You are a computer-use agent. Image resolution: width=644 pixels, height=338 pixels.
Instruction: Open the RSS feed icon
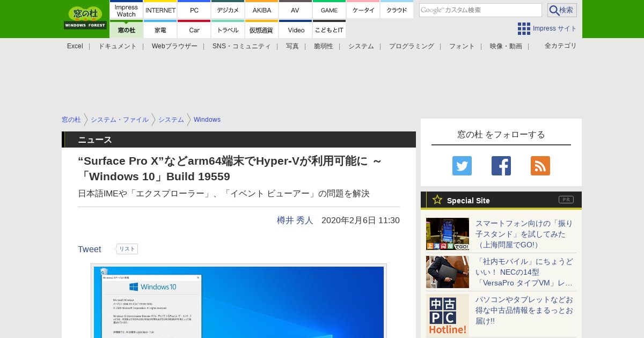tap(540, 166)
